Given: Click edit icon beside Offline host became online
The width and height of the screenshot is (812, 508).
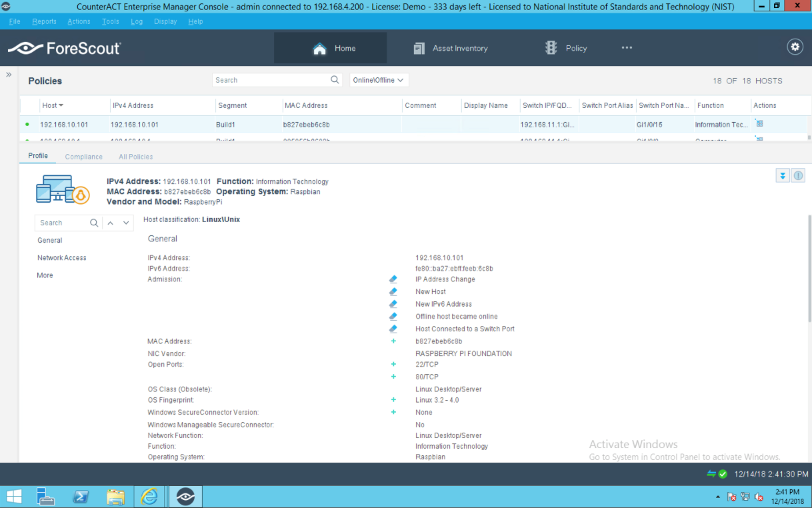Looking at the screenshot, I should pos(393,316).
